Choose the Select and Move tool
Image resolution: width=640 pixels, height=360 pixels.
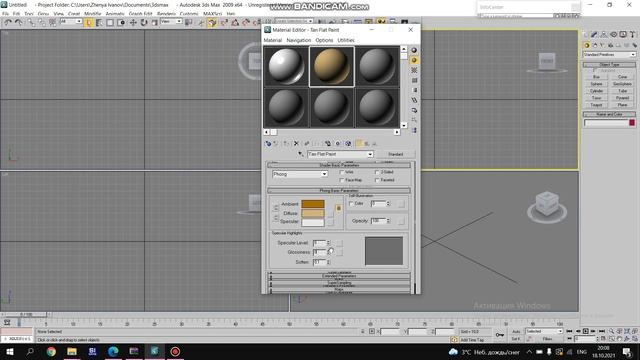pos(133,23)
